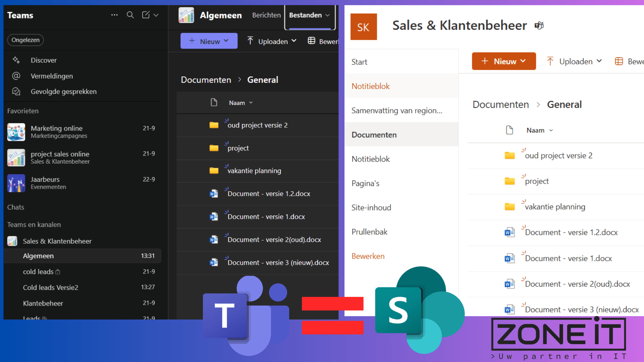The height and width of the screenshot is (362, 644).
Task: Open the more options menu next to Teams header
Action: 114,15
